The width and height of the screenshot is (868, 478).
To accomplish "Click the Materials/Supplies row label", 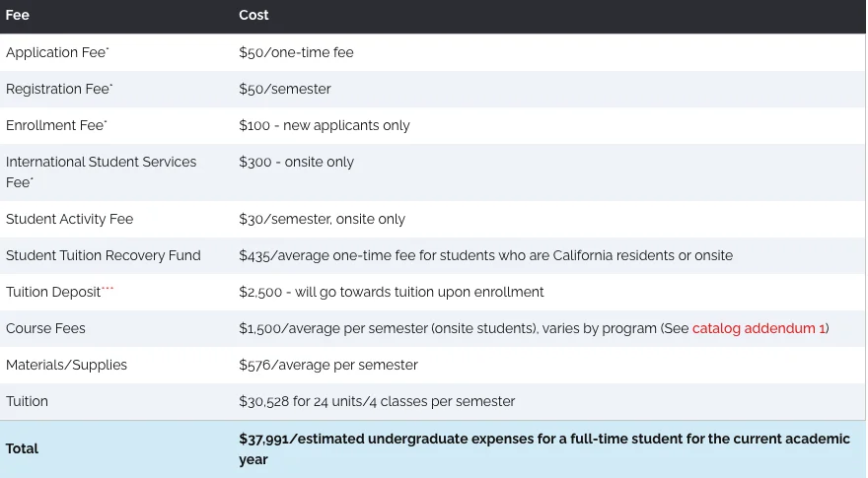I will 66,365.
